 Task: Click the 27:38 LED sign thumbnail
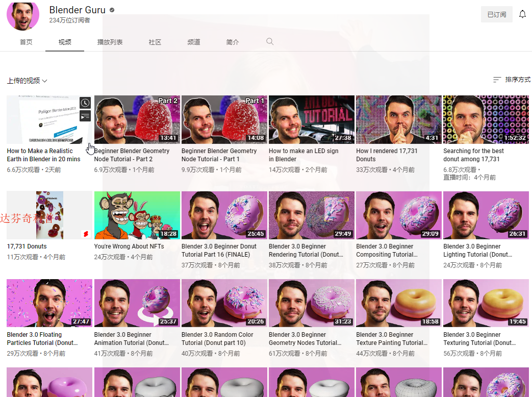(312, 119)
